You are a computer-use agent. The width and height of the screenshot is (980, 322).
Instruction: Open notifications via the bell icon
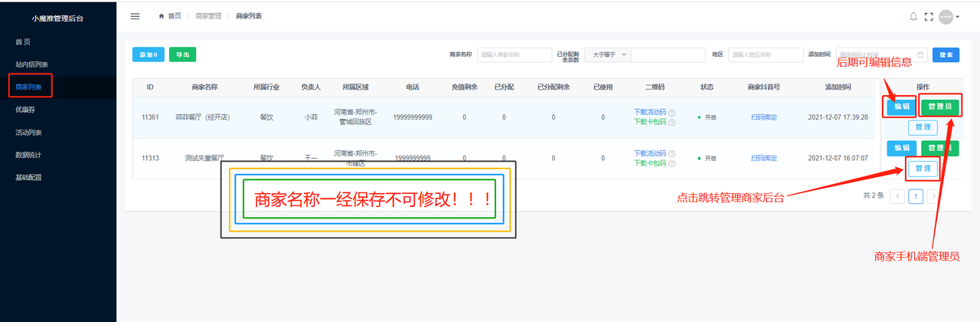pos(913,16)
